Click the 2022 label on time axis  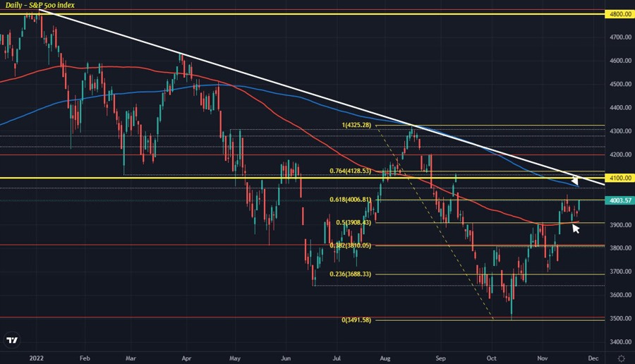[x=37, y=358]
